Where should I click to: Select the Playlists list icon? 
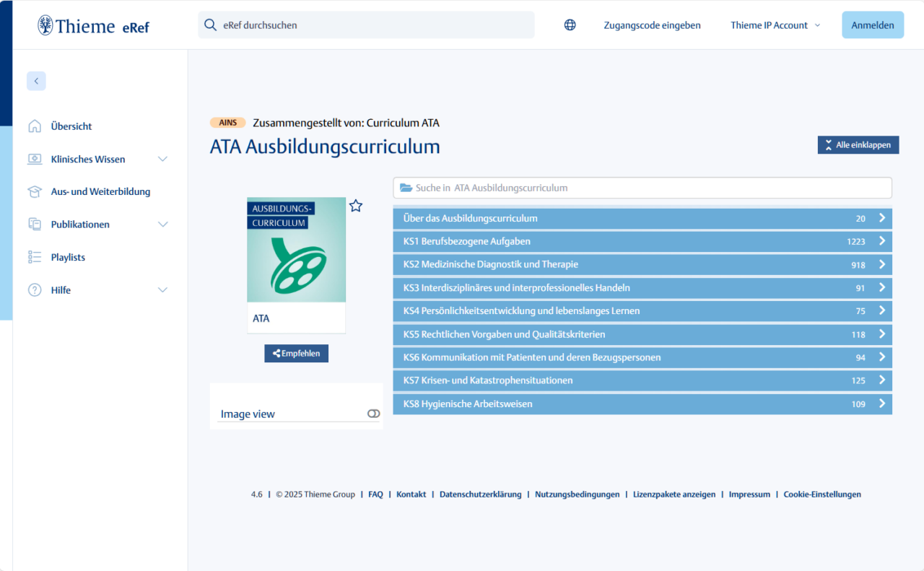pos(35,257)
